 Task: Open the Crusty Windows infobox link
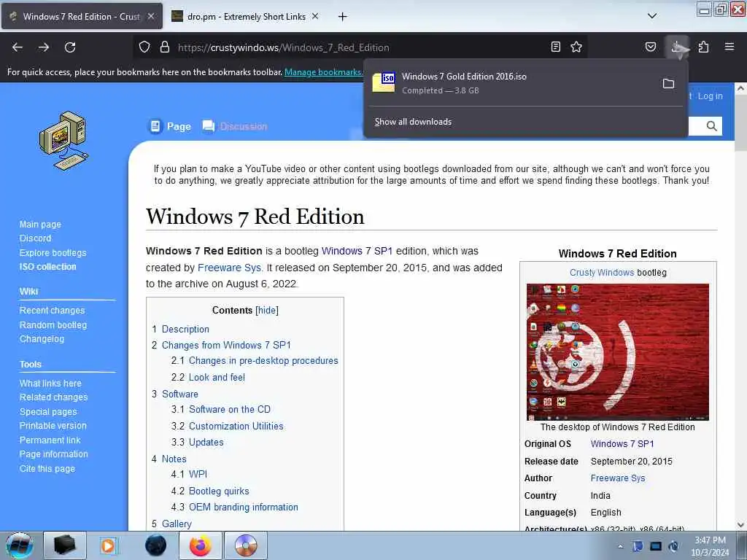(602, 273)
